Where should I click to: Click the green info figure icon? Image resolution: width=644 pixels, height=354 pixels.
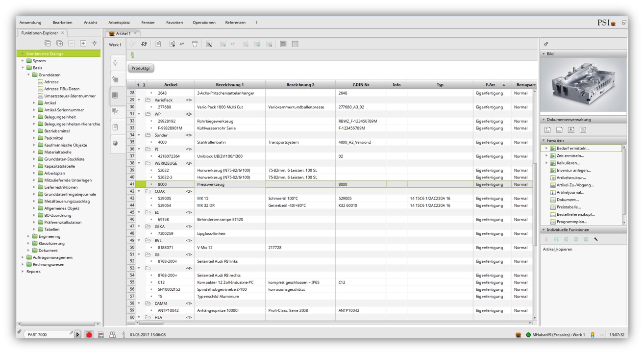tap(132, 55)
